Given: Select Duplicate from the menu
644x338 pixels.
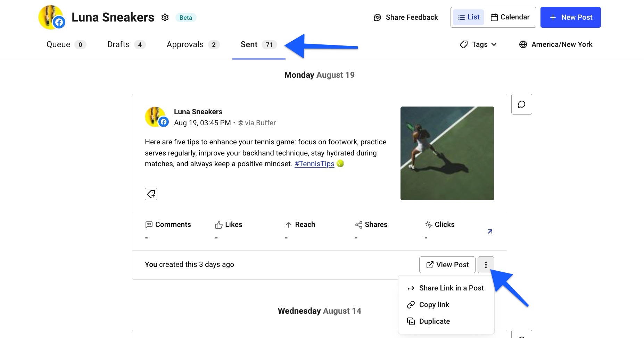Looking at the screenshot, I should (446, 321).
